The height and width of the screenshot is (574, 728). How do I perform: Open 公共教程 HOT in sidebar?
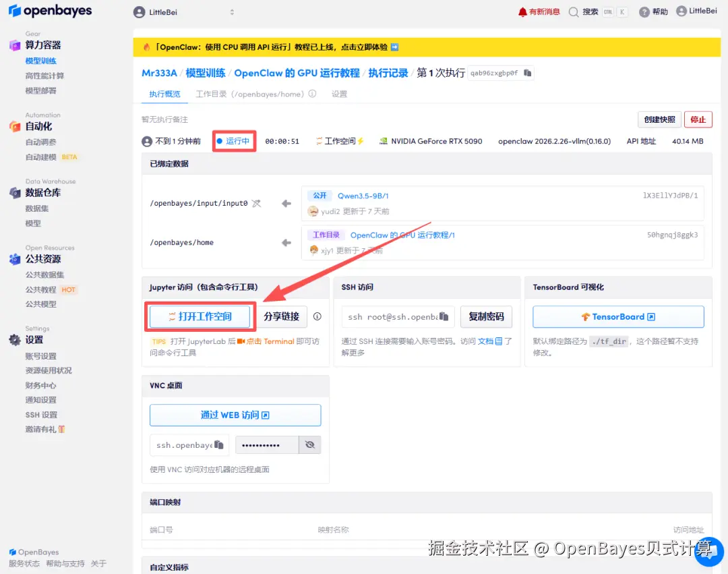(51, 290)
